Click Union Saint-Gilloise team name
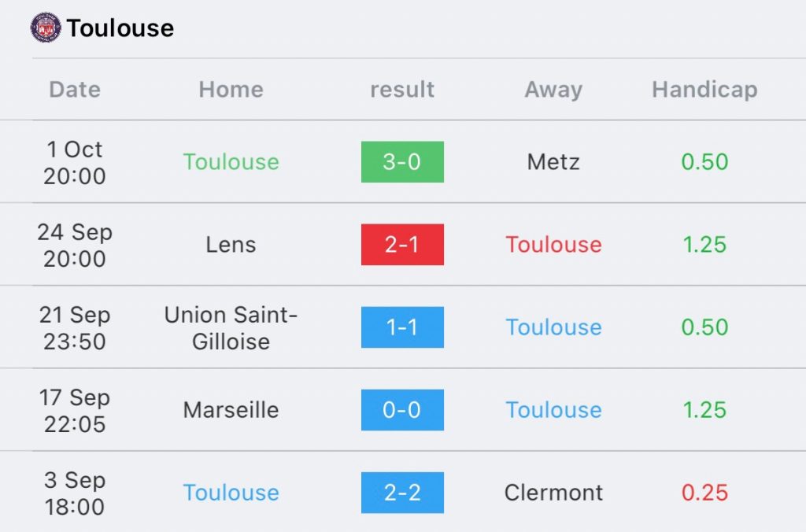Viewport: 806px width, 532px height. tap(231, 328)
